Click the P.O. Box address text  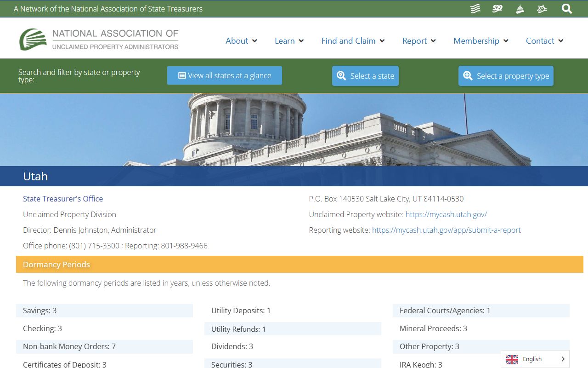(386, 199)
